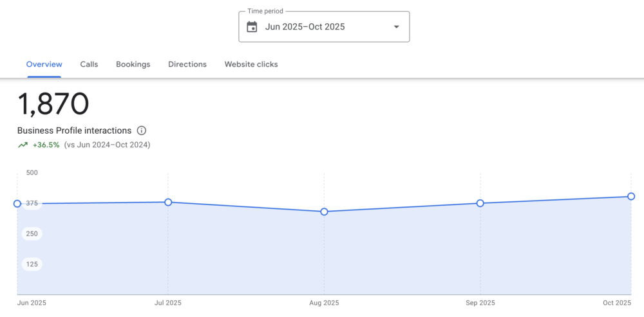Select the Jul 2025 data point circle
The width and height of the screenshot is (644, 317).
pyautogui.click(x=168, y=202)
